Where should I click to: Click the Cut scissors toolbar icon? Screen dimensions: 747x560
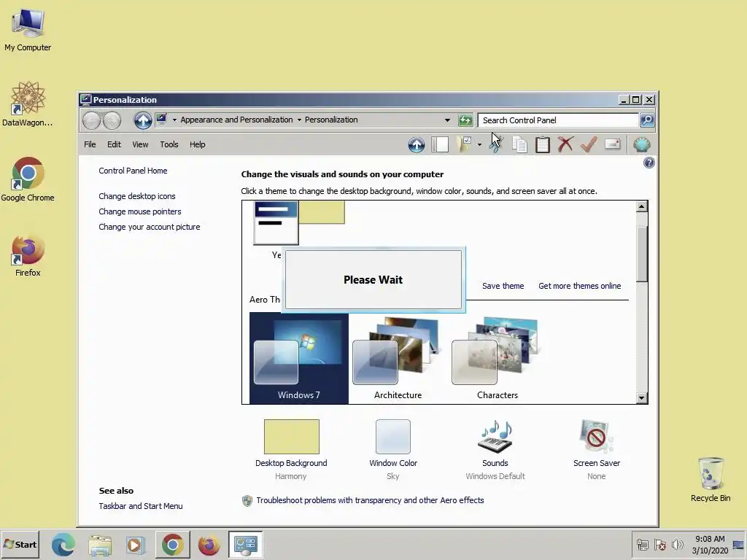[495, 145]
